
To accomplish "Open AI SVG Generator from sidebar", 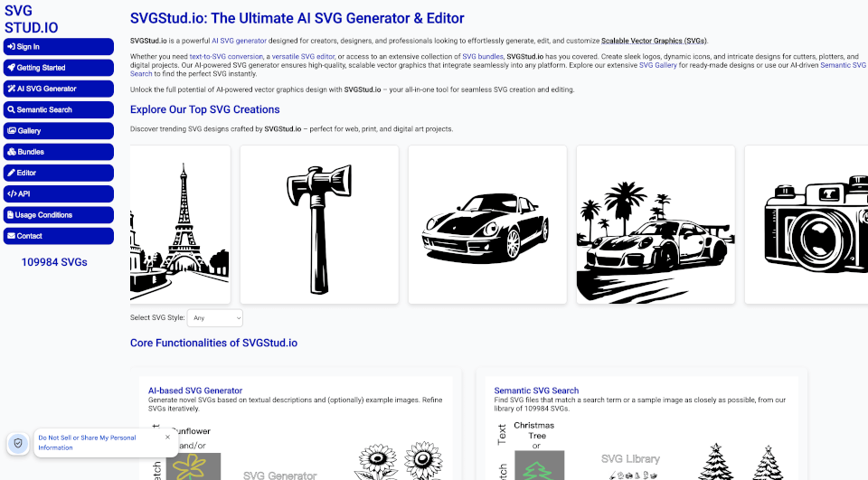I will point(59,89).
